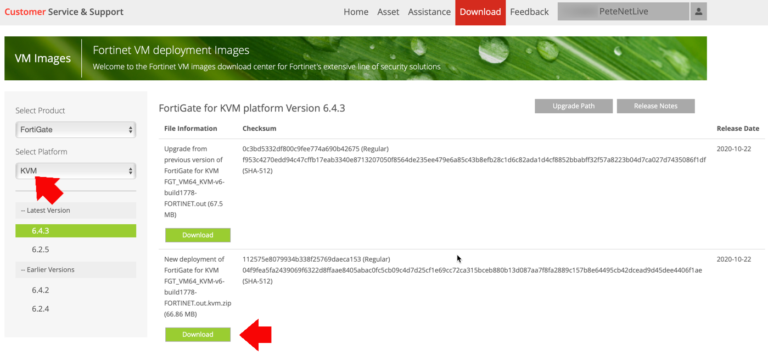Click the 'Select Platform' label
Viewport: 768px width, 360px height.
pyautogui.click(x=41, y=152)
